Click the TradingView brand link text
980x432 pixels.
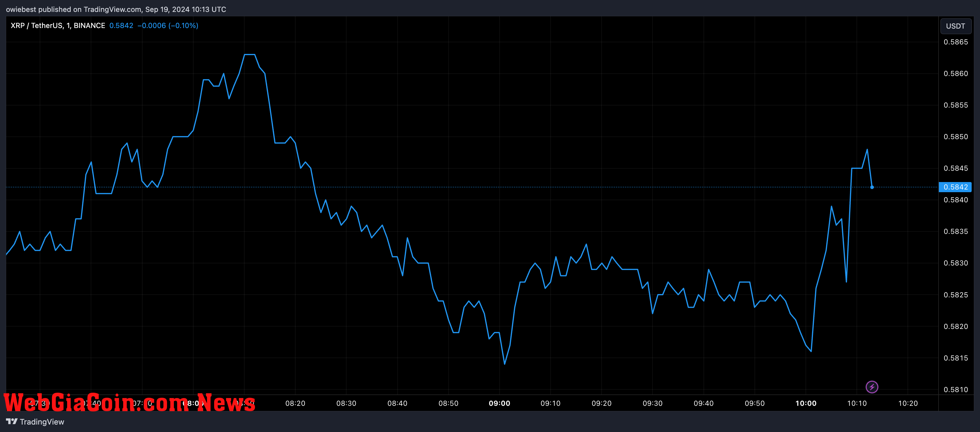click(42, 422)
